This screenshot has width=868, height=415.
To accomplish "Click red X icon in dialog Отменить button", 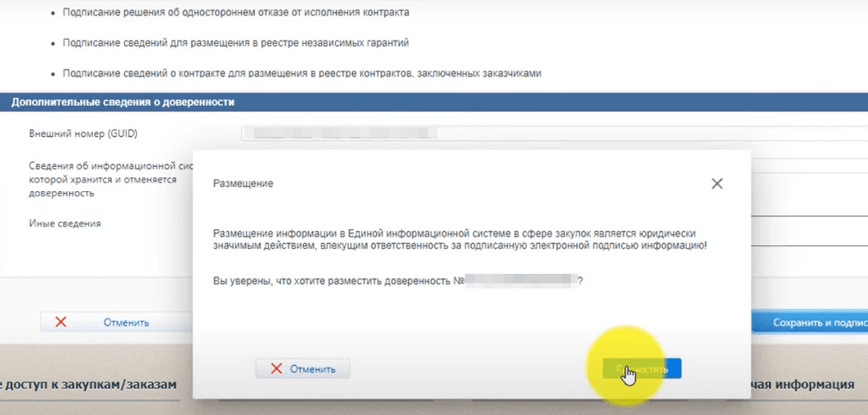I will [x=276, y=369].
